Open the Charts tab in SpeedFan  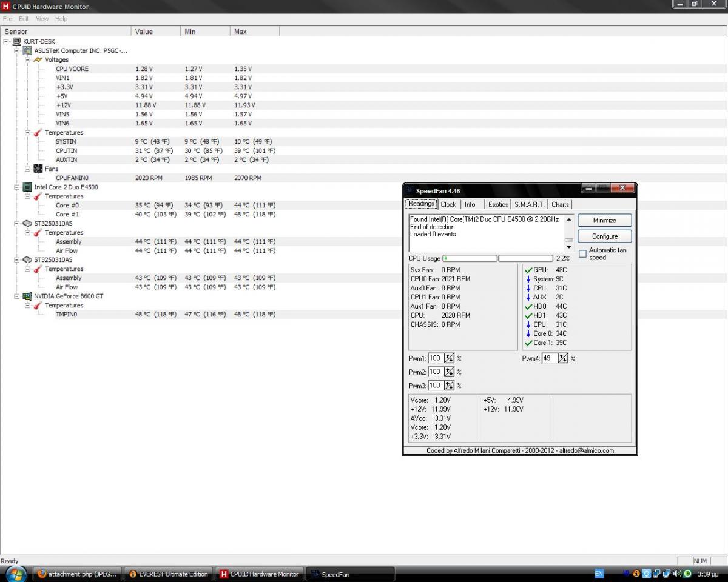[x=560, y=204]
